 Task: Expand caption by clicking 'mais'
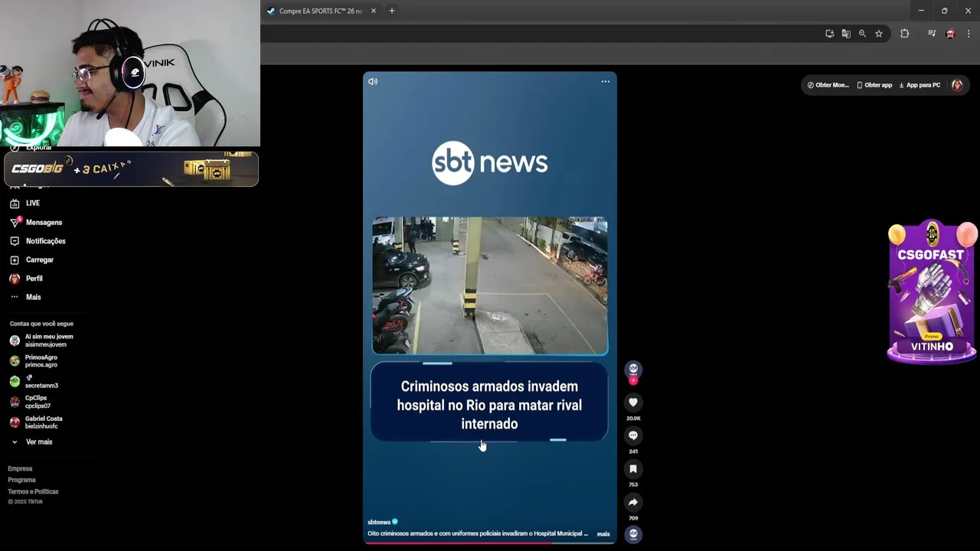click(603, 533)
